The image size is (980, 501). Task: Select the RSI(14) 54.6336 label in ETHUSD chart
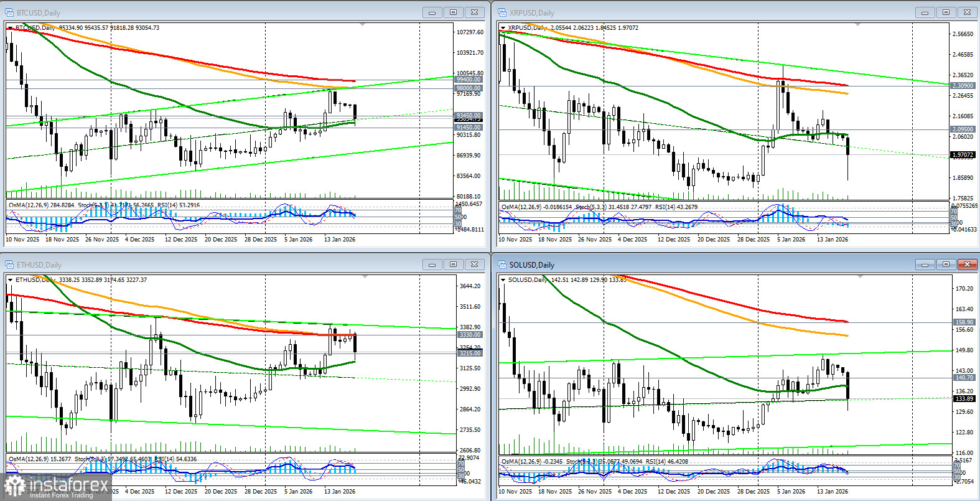(x=175, y=459)
